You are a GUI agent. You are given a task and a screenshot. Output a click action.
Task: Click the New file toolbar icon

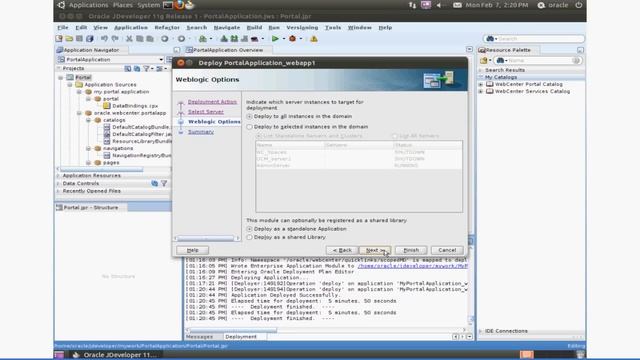[59, 39]
